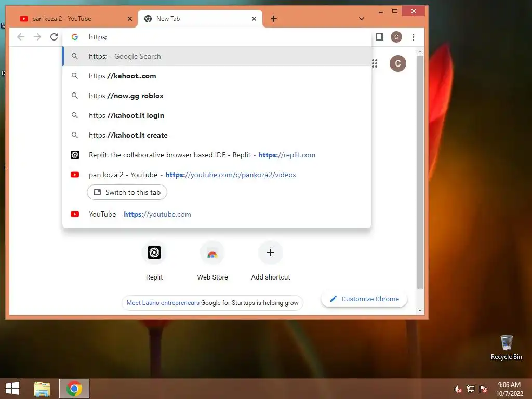Viewport: 532px width, 399px height.
Task: Click the Google logo in the address bar
Action: click(x=75, y=37)
